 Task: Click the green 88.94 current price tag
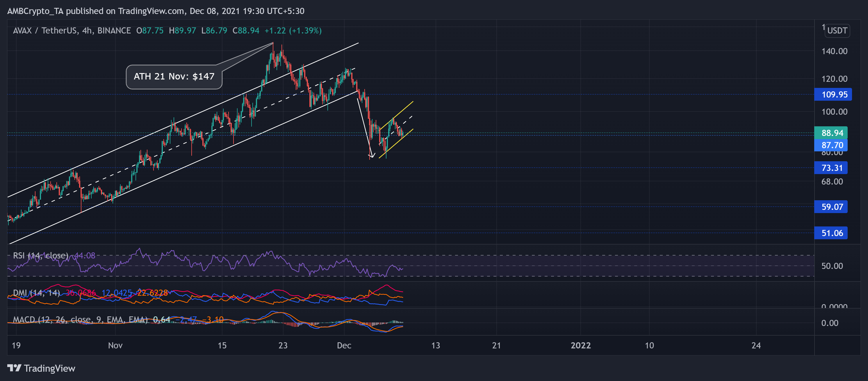pyautogui.click(x=832, y=132)
